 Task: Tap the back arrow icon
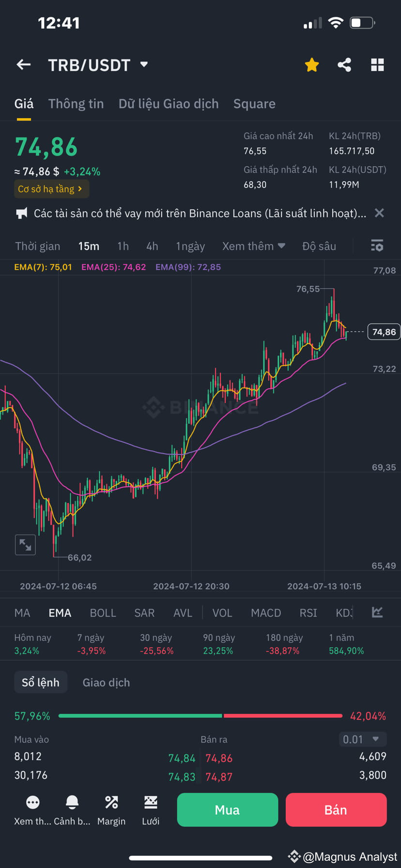click(23, 64)
